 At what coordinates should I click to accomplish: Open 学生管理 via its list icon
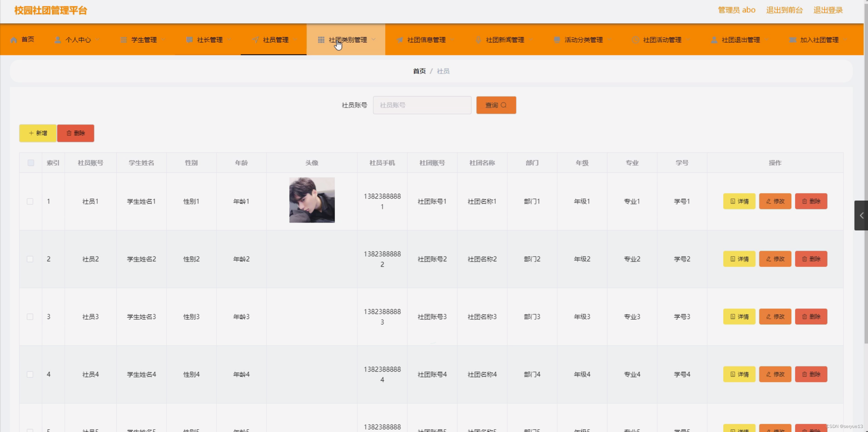pyautogui.click(x=123, y=39)
